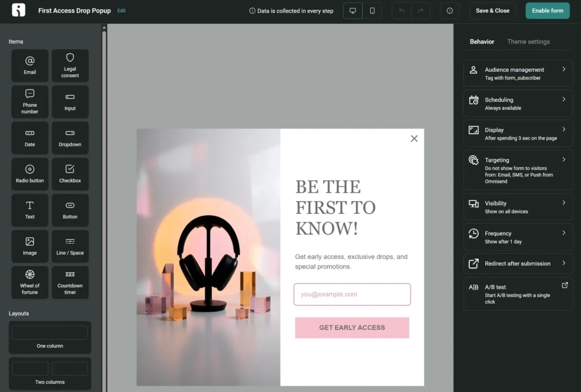Click 'Tag with form_subscriber' text
Image resolution: width=581 pixels, height=392 pixels.
click(512, 78)
